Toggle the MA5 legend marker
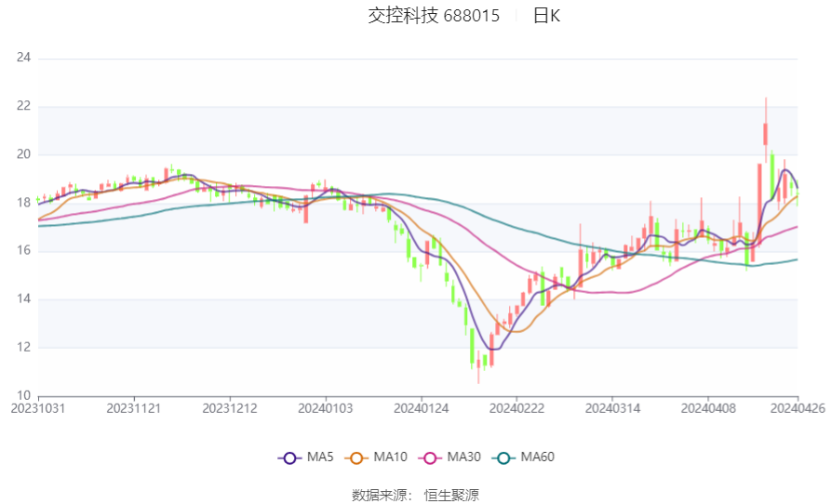This screenshot has width=831, height=504. click(289, 458)
